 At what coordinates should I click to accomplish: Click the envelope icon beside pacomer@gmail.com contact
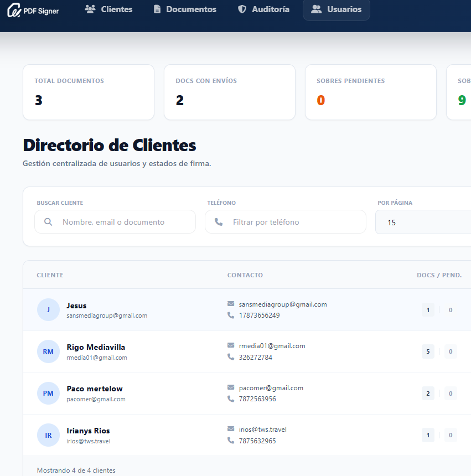[231, 387]
